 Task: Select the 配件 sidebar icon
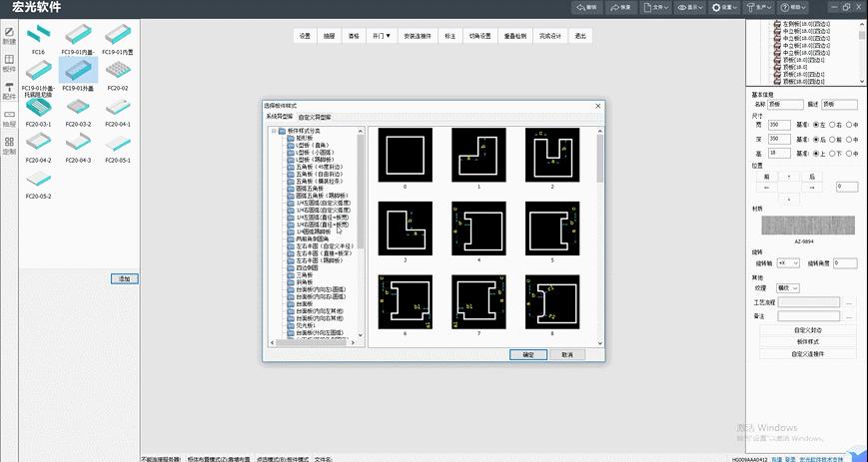tap(9, 90)
